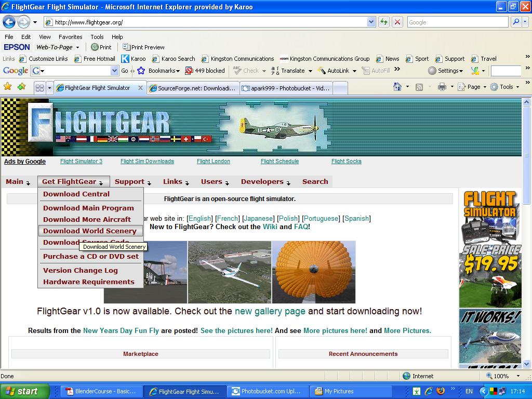Choose the Japanese language link
The image size is (532, 399).
click(258, 219)
